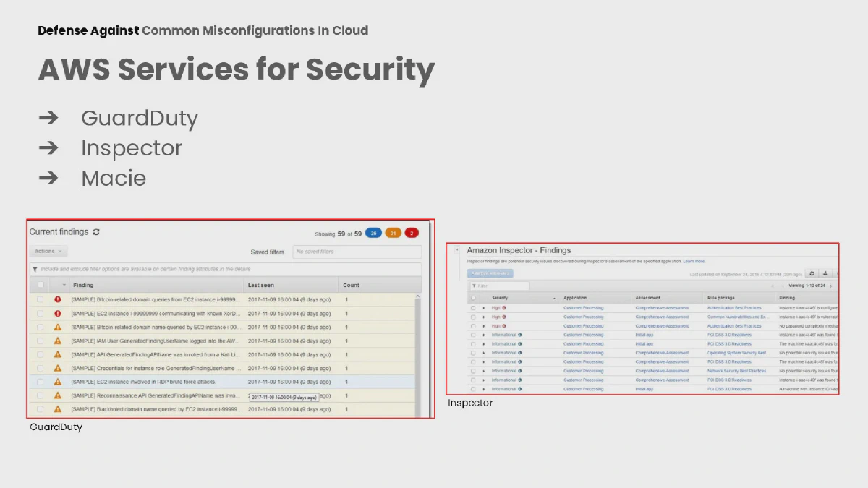This screenshot has height=488, width=868.
Task: Collapse the Amazon Inspector side panel arrow
Action: pos(457,249)
